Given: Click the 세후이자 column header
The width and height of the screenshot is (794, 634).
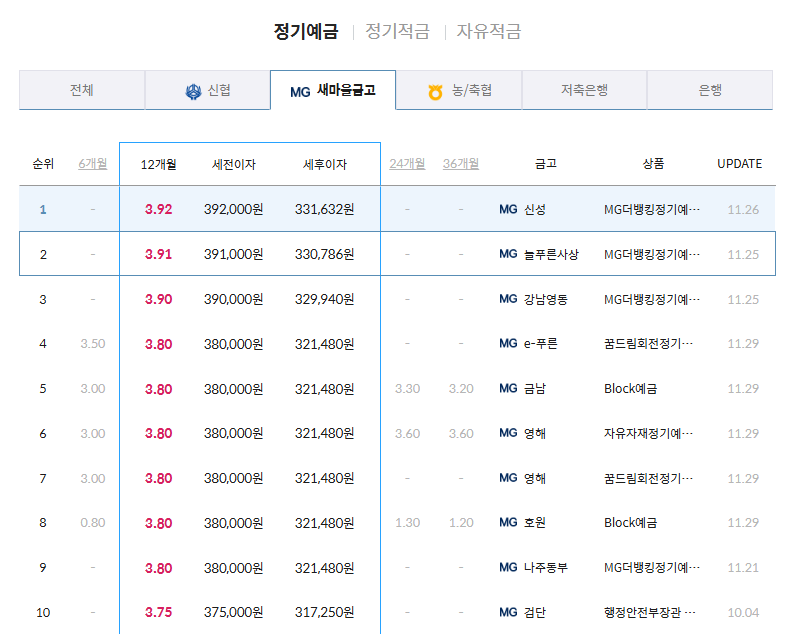Looking at the screenshot, I should (325, 165).
